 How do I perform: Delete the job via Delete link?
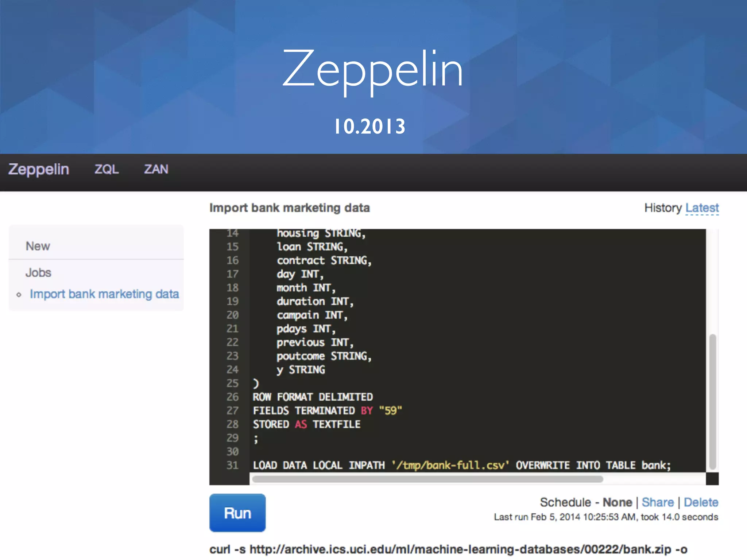tap(701, 502)
